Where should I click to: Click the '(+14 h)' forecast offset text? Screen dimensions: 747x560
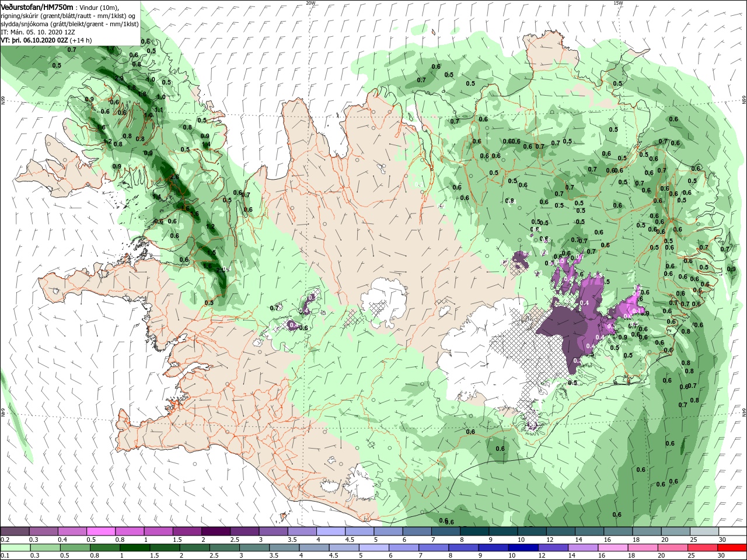click(81, 41)
